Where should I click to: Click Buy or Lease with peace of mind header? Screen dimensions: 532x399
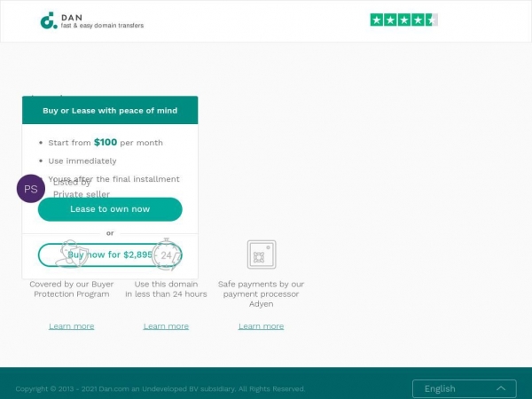[x=110, y=111]
